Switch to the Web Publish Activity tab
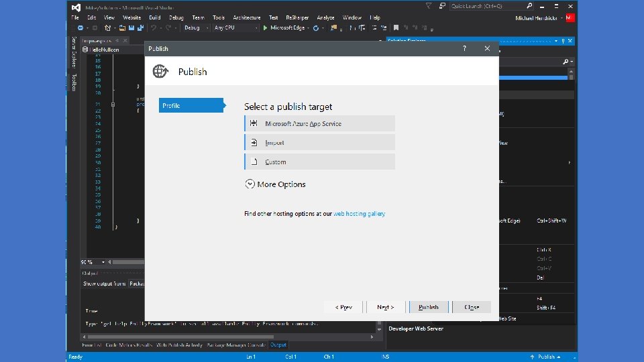644x362 pixels. [x=180, y=345]
